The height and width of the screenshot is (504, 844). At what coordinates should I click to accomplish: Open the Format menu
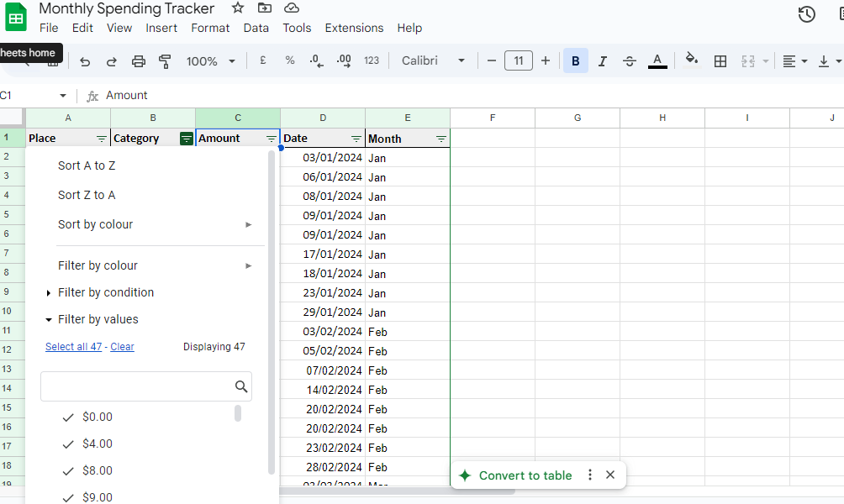pyautogui.click(x=209, y=28)
